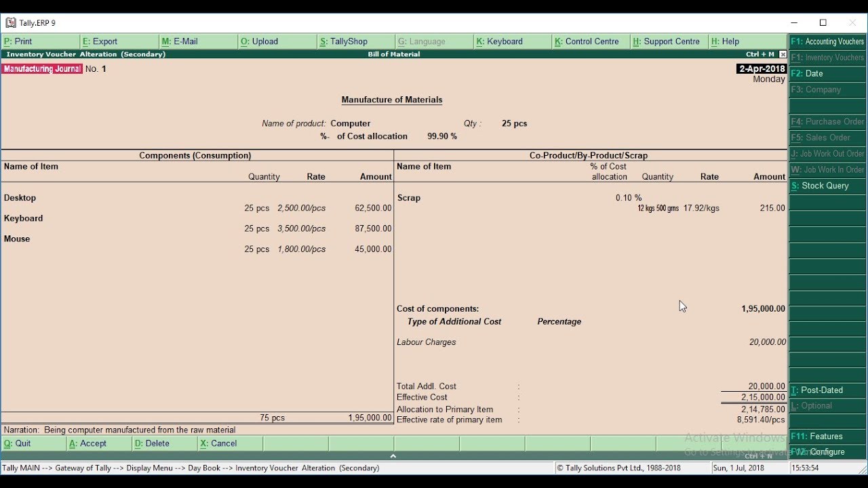Click F3 Company button
868x488 pixels.
[x=827, y=89]
